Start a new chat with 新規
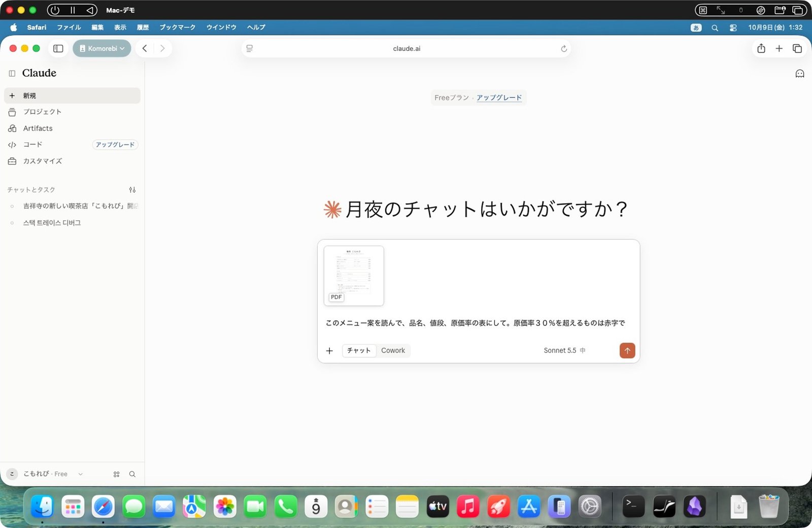 tap(72, 95)
